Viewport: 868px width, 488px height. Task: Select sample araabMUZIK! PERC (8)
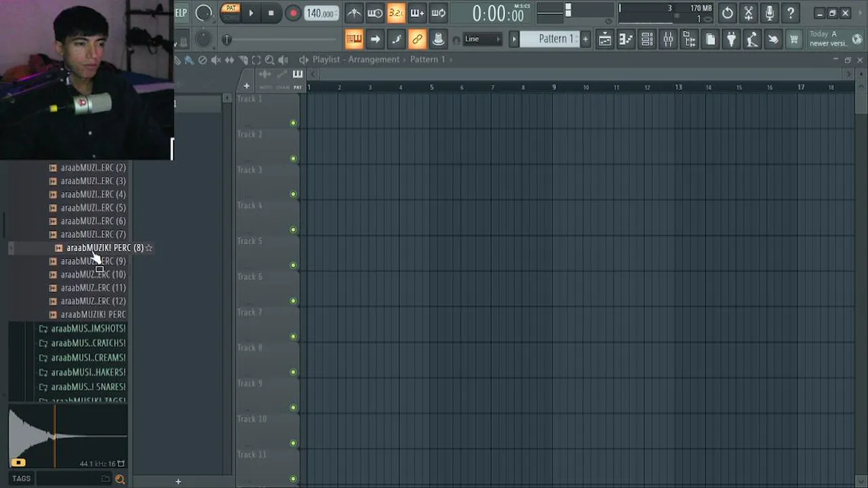(x=105, y=248)
